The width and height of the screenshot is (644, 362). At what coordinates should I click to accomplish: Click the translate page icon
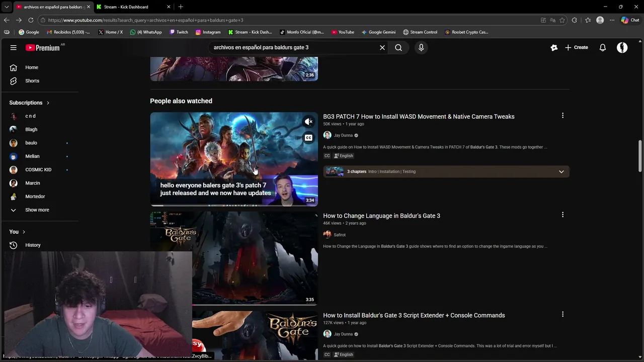tap(552, 20)
